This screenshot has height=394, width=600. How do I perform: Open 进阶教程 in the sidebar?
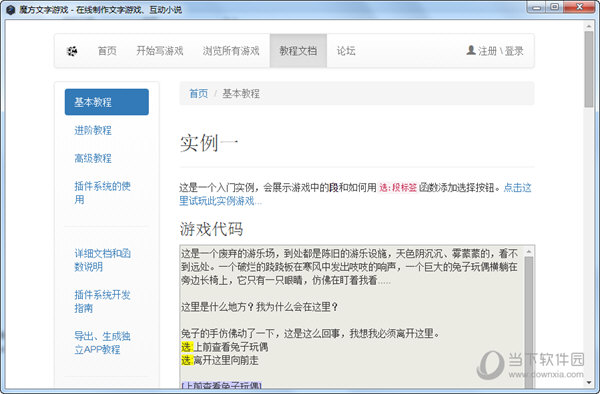click(x=93, y=130)
